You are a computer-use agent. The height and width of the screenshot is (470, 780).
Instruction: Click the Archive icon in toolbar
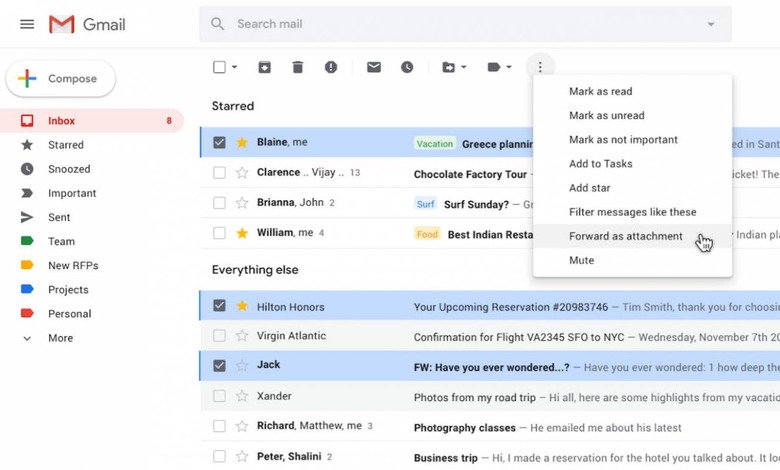pyautogui.click(x=264, y=67)
